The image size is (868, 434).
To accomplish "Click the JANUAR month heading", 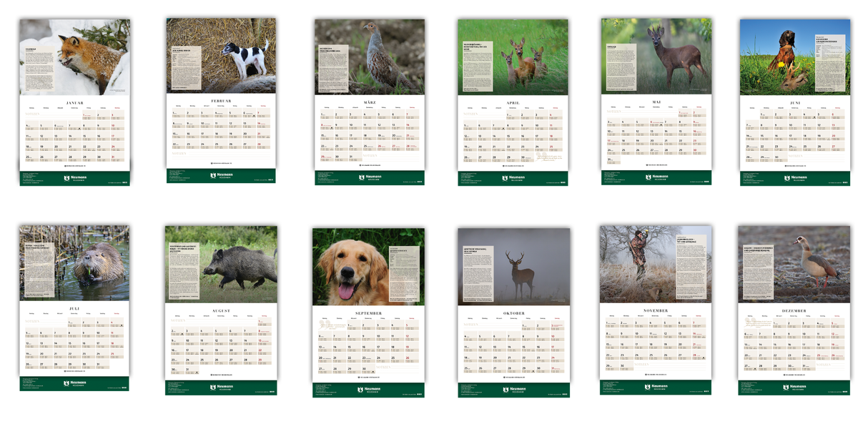I will (x=74, y=103).
